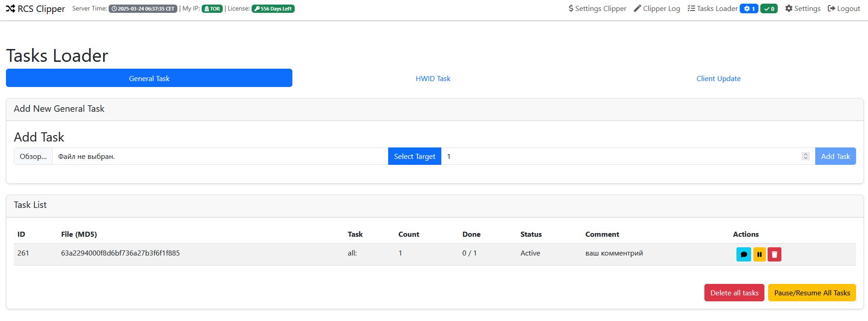Viewport: 868px width, 321px height.
Task: Click the spinner arrows on the count field
Action: click(805, 156)
